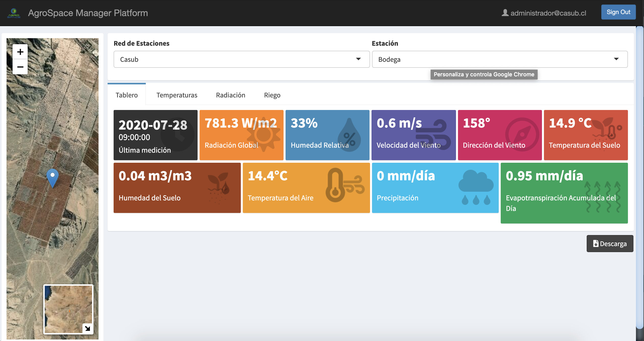Click the user icon beside administrador email
This screenshot has height=341, width=644.
pyautogui.click(x=505, y=13)
